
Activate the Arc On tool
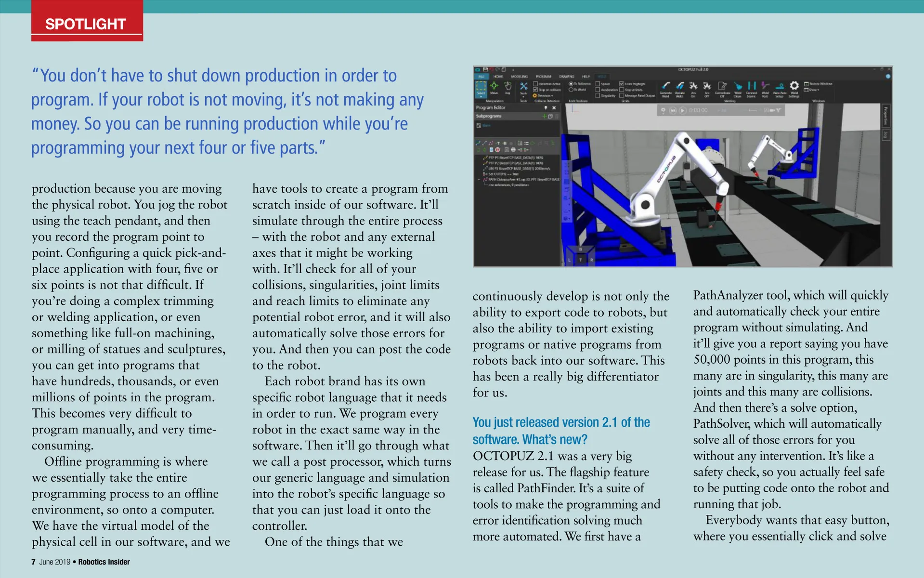coord(693,88)
